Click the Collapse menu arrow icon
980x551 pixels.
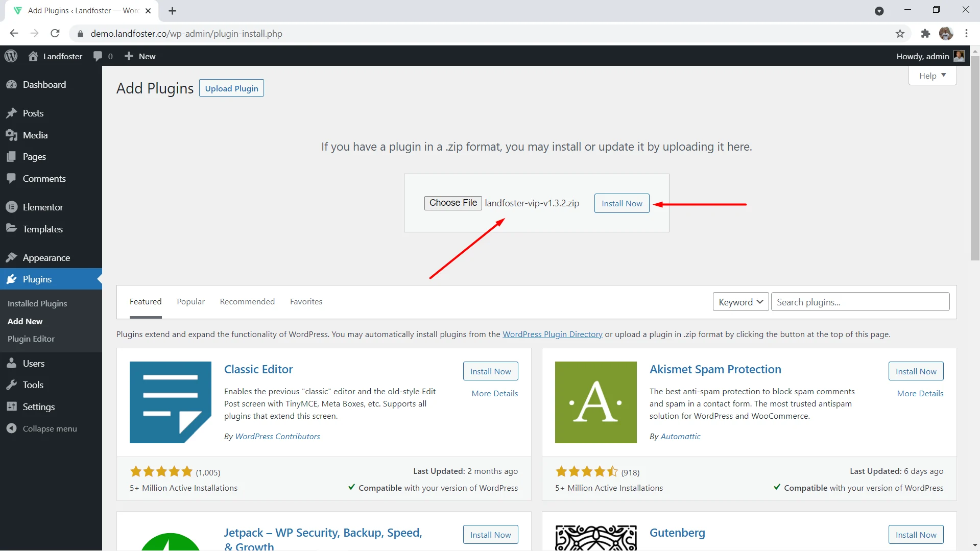pos(11,428)
